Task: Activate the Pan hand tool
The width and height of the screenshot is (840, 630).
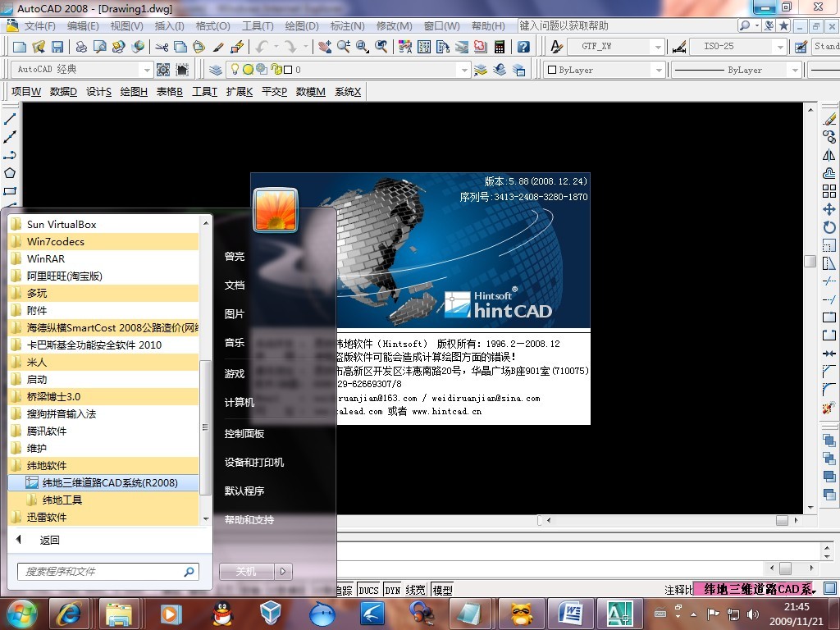Action: click(325, 47)
